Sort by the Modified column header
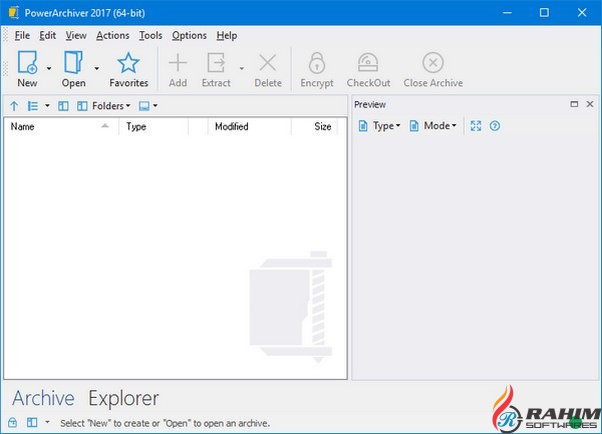Screen dimensions: 602x434 (249, 126)
